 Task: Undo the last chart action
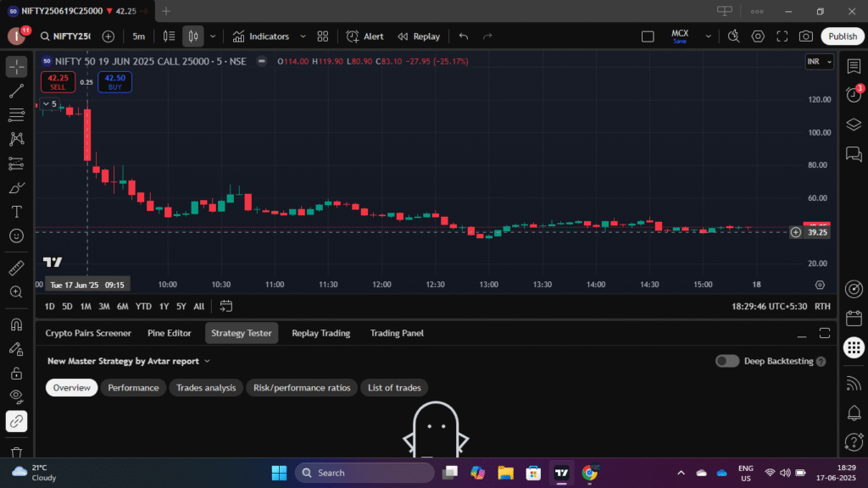click(x=464, y=36)
